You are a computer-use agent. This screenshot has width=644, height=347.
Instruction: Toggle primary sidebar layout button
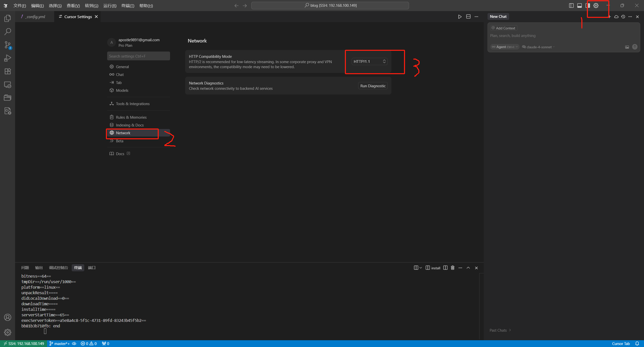[571, 6]
